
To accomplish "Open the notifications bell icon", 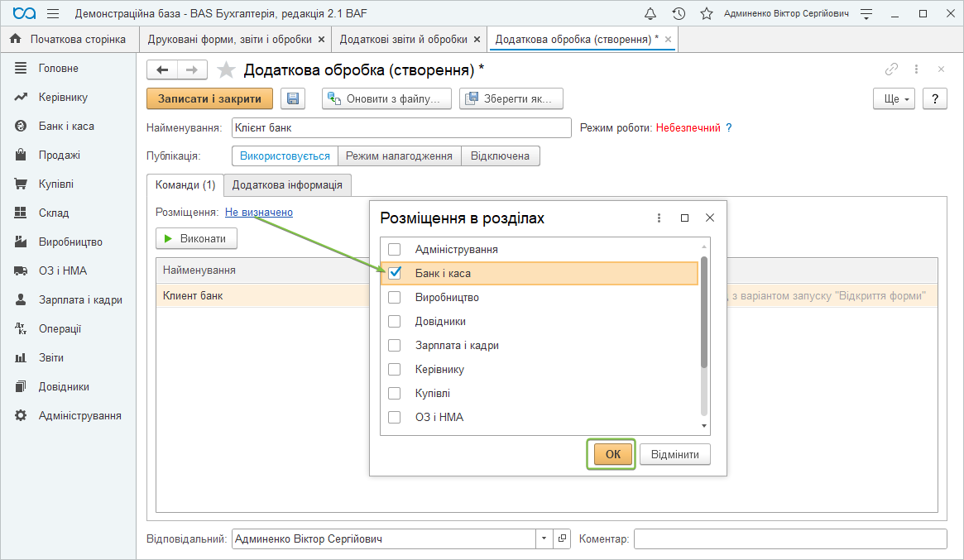I will 650,14.
